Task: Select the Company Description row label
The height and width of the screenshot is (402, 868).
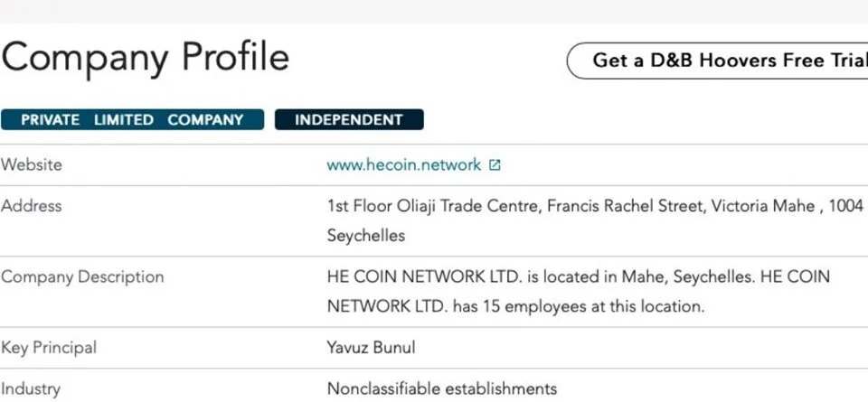Action: [x=82, y=277]
